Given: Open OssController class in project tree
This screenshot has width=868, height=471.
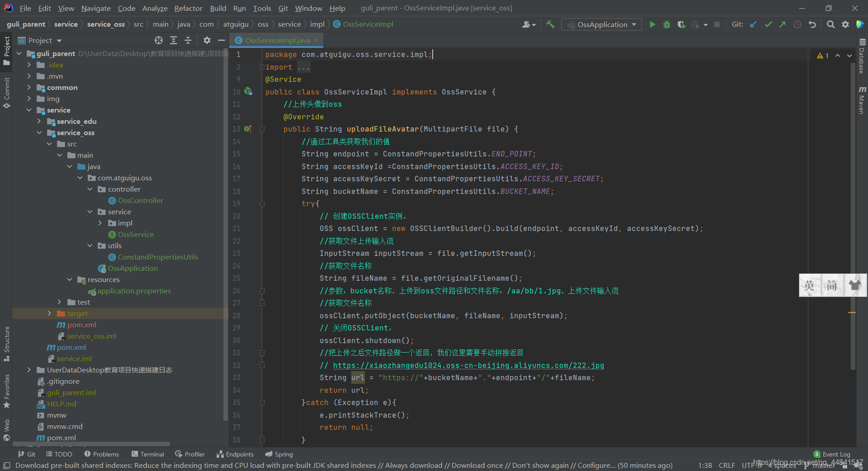Looking at the screenshot, I should (x=140, y=200).
